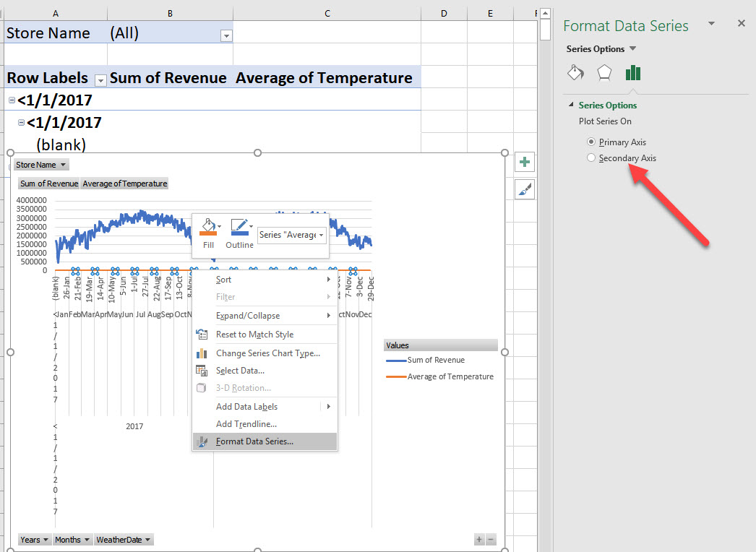Click the chart's collapse entire field minus button
The width and height of the screenshot is (756, 552).
[491, 540]
